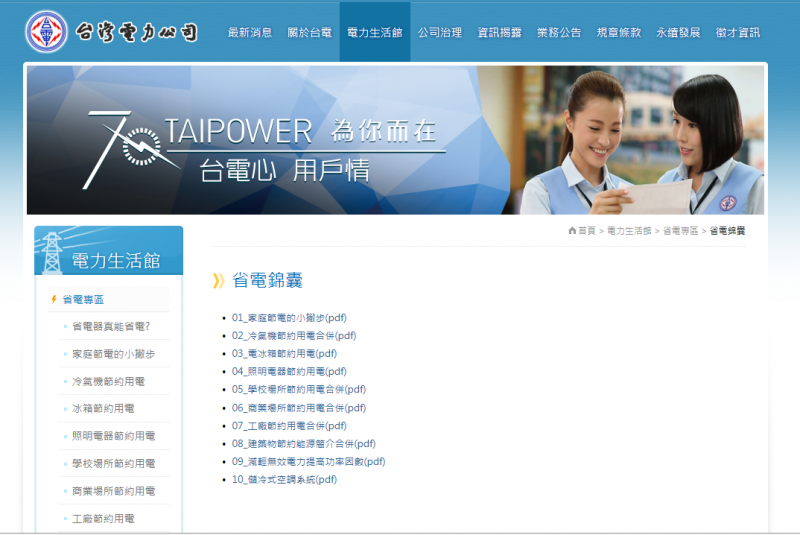The height and width of the screenshot is (535, 800).
Task: Open sidebar item 冰箱節約用電
Action: pyautogui.click(x=103, y=409)
